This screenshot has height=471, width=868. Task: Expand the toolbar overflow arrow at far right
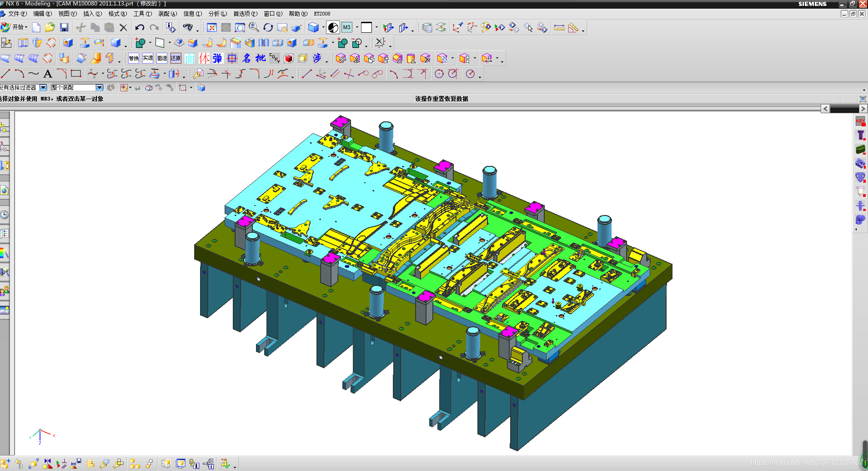(x=864, y=90)
